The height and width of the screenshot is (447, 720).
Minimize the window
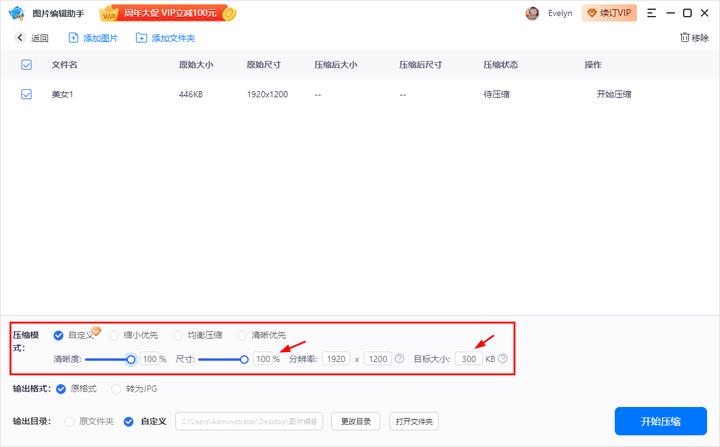point(670,13)
